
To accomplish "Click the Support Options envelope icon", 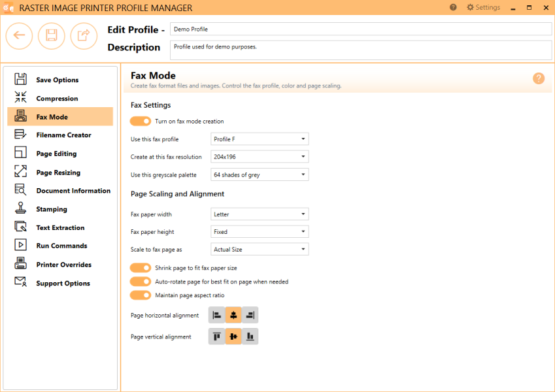I will [x=20, y=282].
